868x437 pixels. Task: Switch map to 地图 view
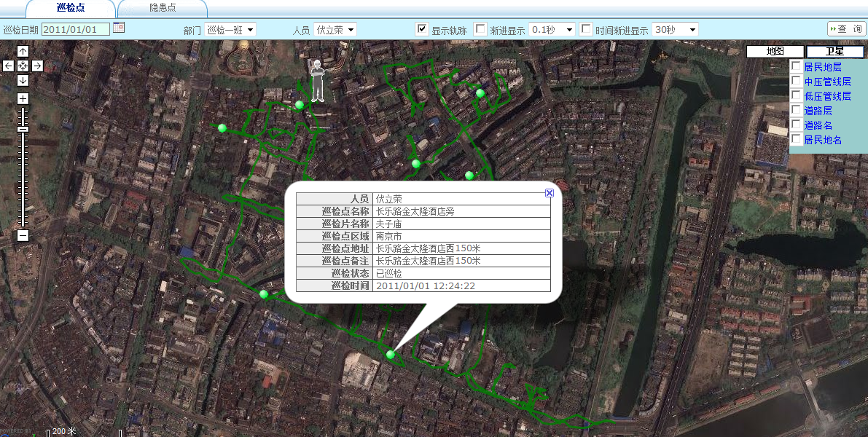click(x=775, y=52)
